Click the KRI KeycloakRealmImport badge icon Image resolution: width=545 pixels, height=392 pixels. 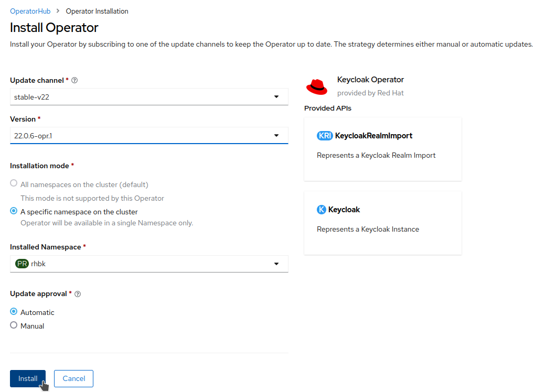click(x=325, y=136)
